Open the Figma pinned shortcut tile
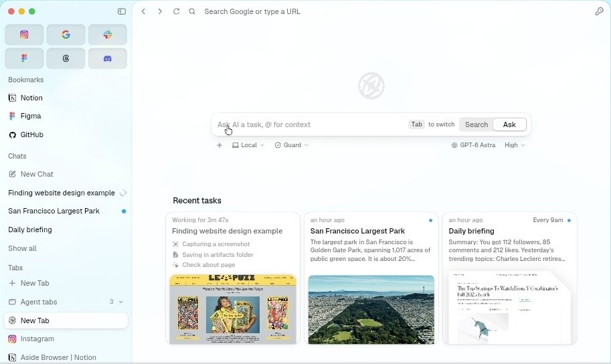The width and height of the screenshot is (611, 364). coord(24,58)
